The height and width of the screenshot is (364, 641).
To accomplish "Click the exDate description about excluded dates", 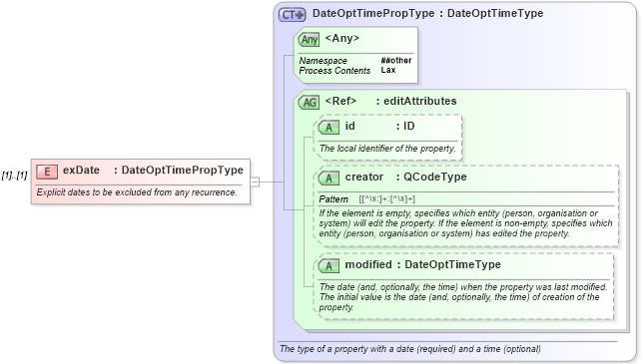I will (x=137, y=192).
